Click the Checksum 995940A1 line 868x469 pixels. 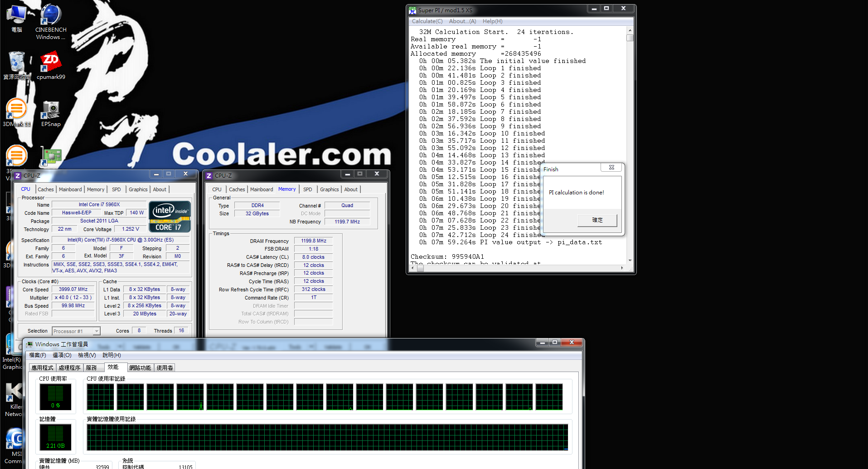[x=447, y=256]
